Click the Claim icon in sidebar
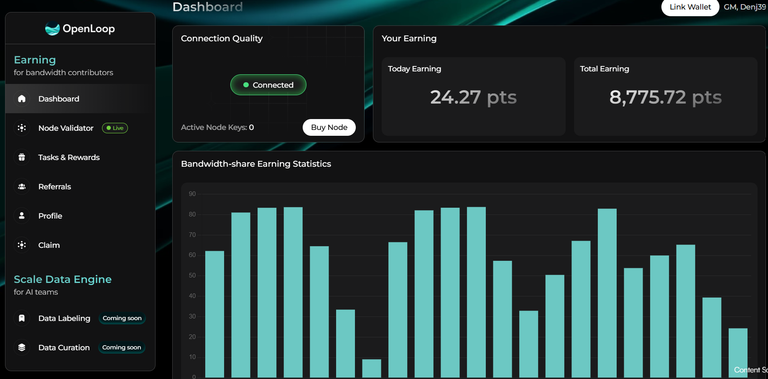The image size is (768, 379). (x=22, y=245)
